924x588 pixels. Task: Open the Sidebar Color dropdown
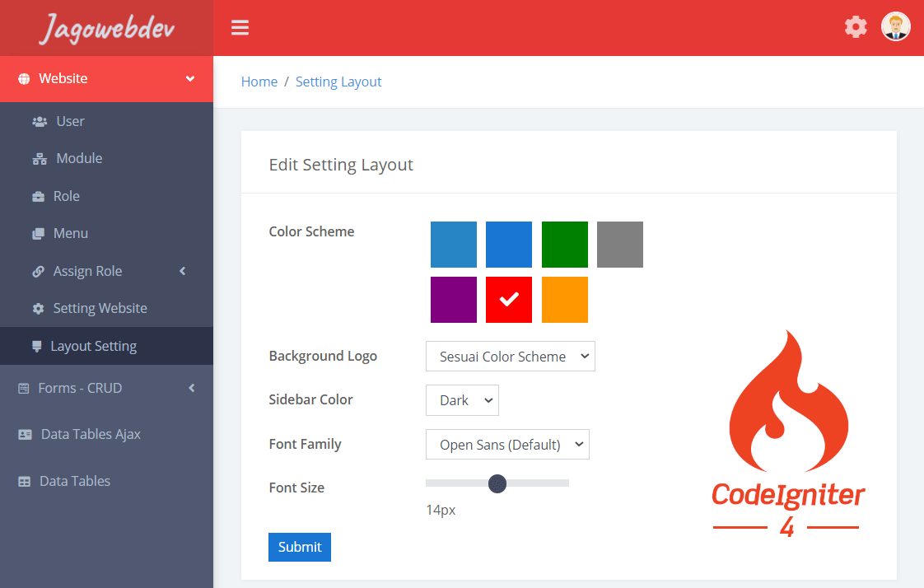462,400
